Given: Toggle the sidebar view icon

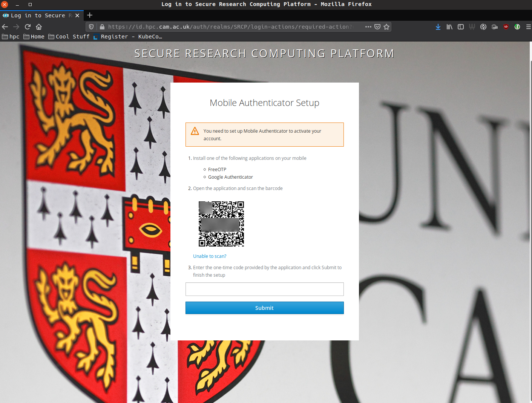Looking at the screenshot, I should pos(460,27).
